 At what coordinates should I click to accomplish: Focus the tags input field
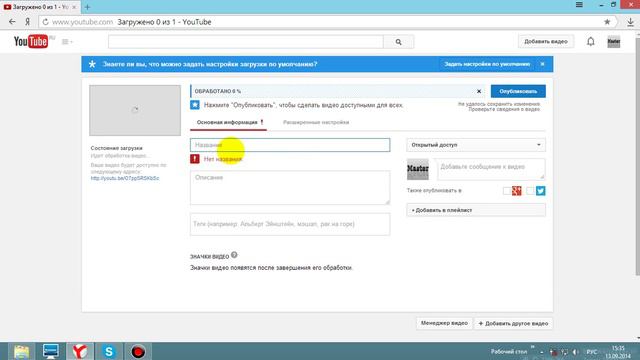[x=290, y=224]
